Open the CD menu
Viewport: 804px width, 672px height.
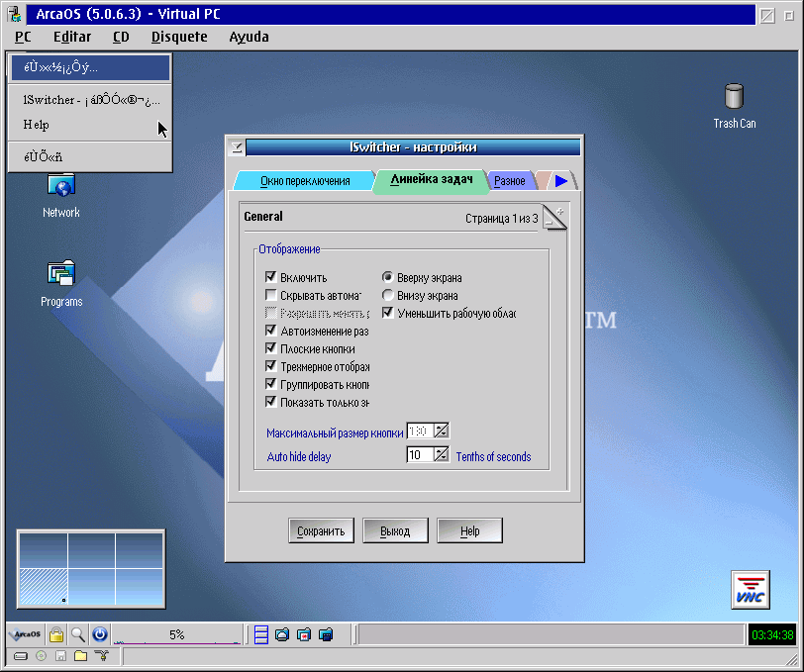121,37
